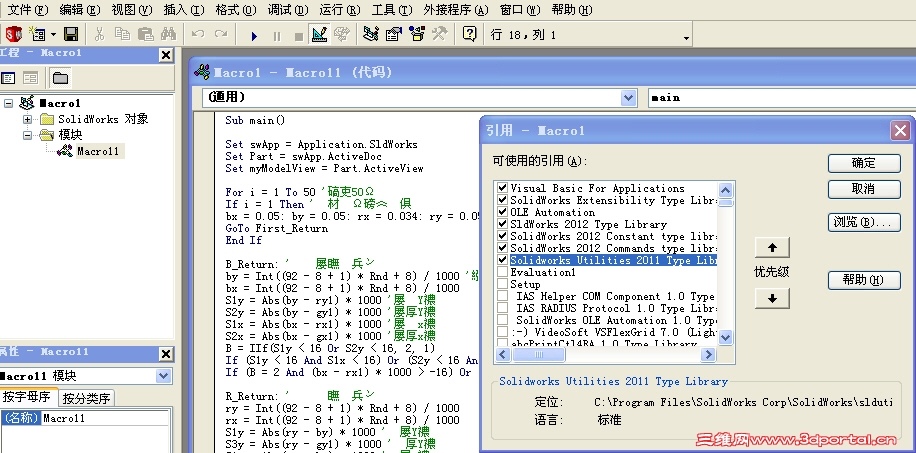Screen dimensions: 916x453
Task: Open the Macro11 模块 properties dropdown
Action: (x=164, y=376)
